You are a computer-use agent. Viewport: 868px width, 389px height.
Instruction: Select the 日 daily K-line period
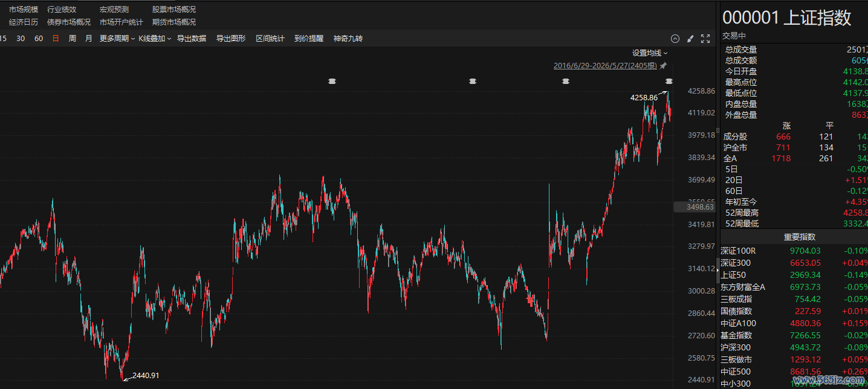(56, 39)
